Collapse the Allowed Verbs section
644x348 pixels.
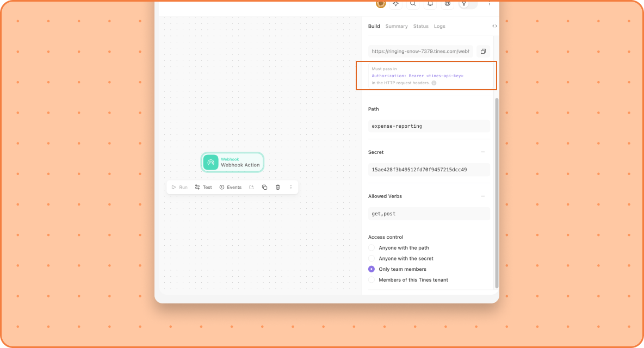pyautogui.click(x=483, y=196)
